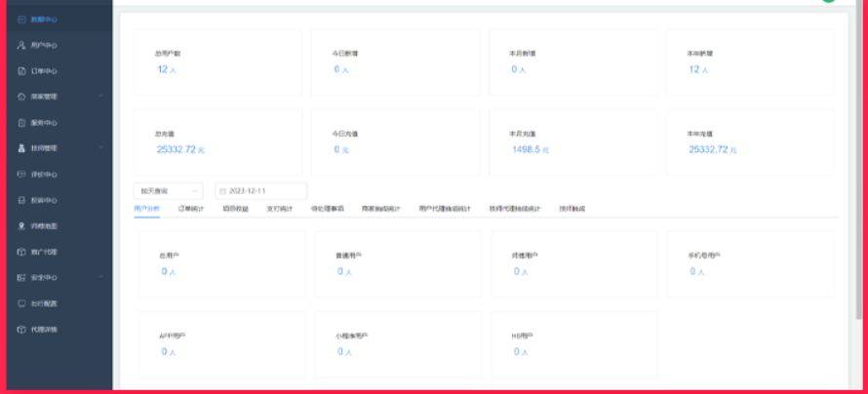Expand the 商家管理 sidebar submenu

pyautogui.click(x=100, y=98)
